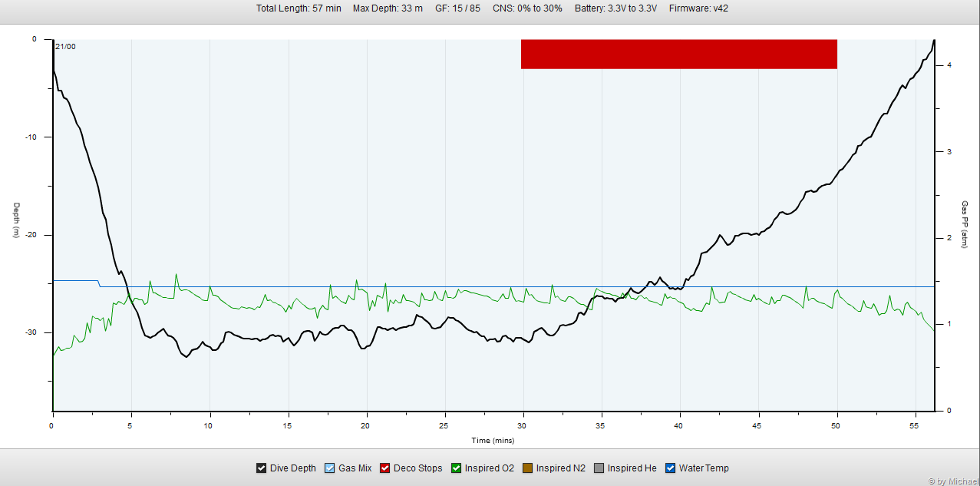Image resolution: width=980 pixels, height=486 pixels.
Task: Click the 21/00 gas label at top-left of chart
Action: coord(66,47)
